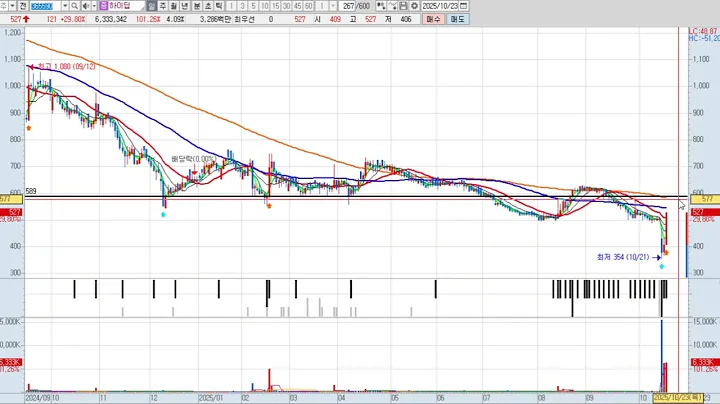The image size is (720, 404).
Task: Select the 10 interval button
Action: [264, 6]
